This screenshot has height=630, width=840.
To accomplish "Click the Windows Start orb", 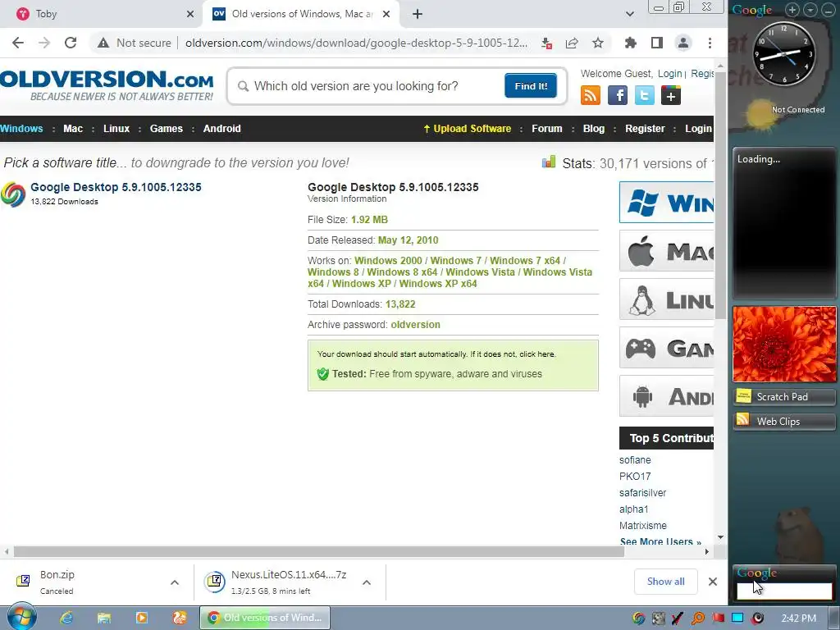I will [x=21, y=617].
